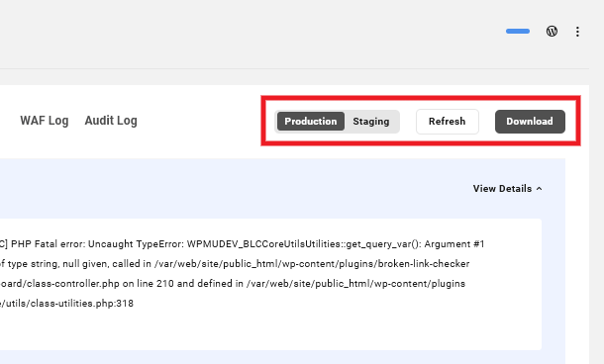604x364 pixels.
Task: Open the three-dot more options menu
Action: [x=577, y=32]
